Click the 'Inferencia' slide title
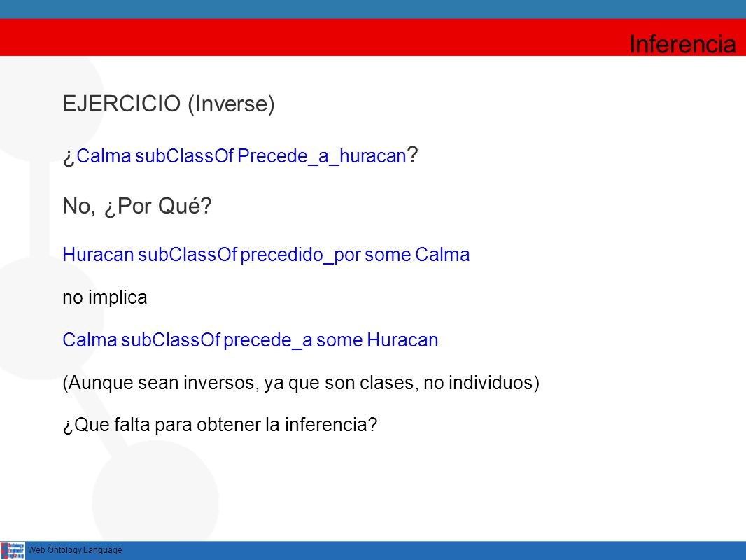This screenshot has width=746, height=560. pyautogui.click(x=682, y=44)
